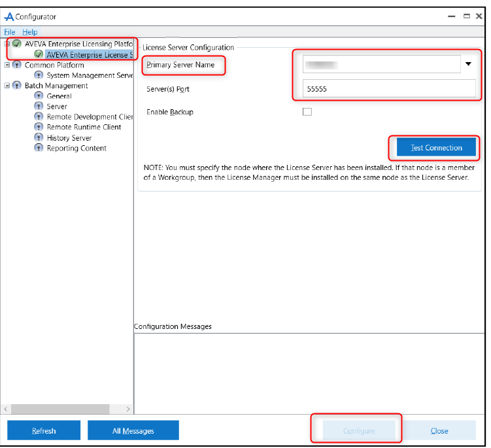491x448 pixels.
Task: Click the All Messages button
Action: pos(133,431)
